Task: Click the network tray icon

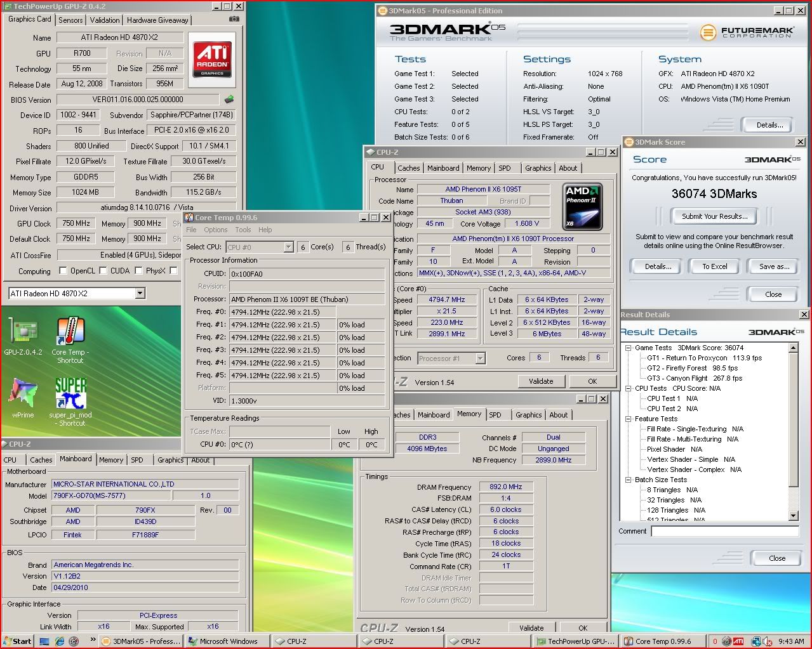Action: 756,641
